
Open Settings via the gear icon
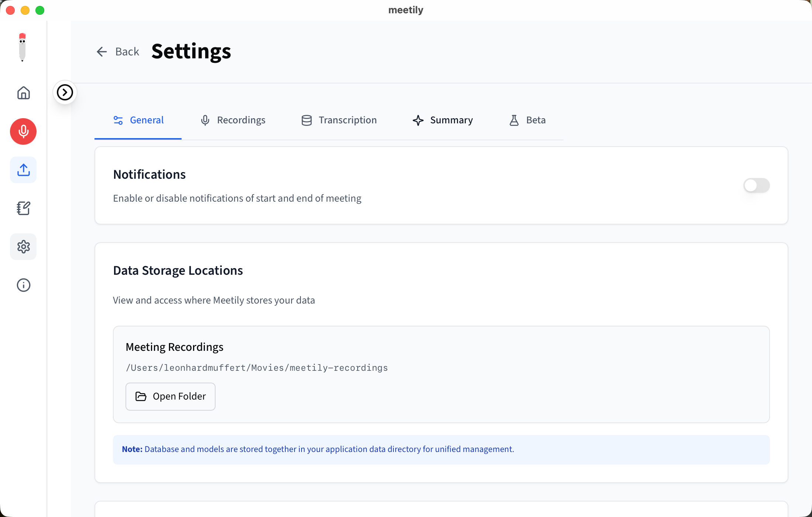(23, 247)
